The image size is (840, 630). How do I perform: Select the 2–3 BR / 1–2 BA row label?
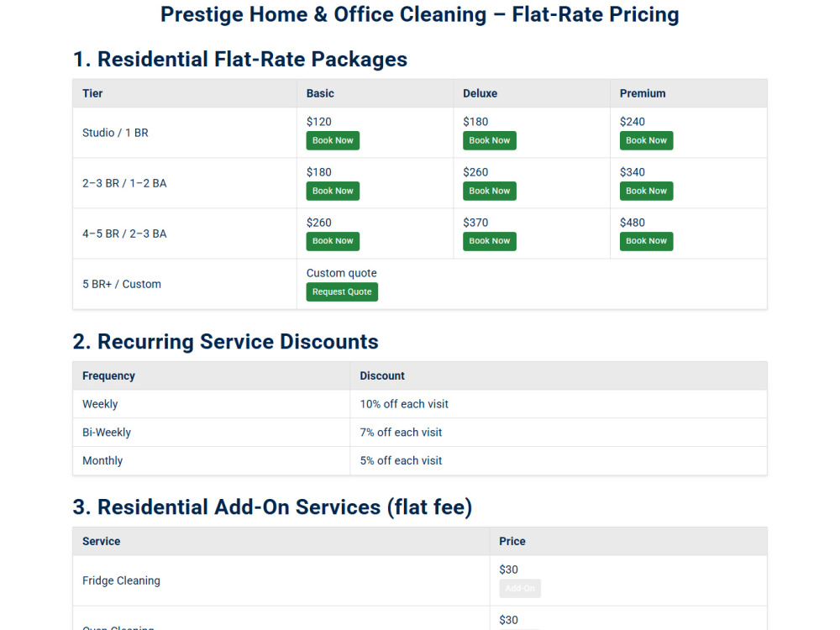click(x=124, y=183)
